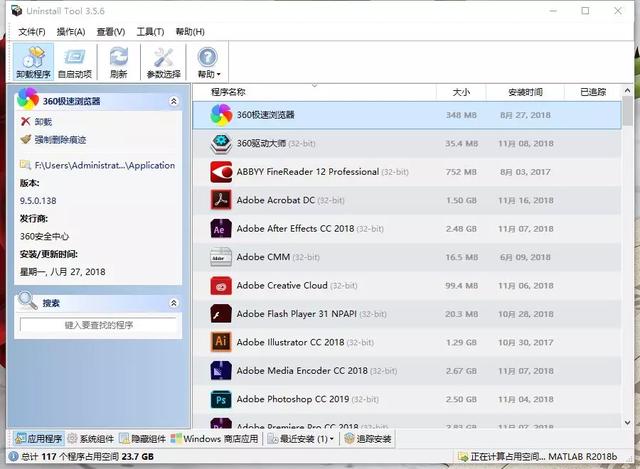Select the Adobe Creative Cloud icon

tap(221, 286)
